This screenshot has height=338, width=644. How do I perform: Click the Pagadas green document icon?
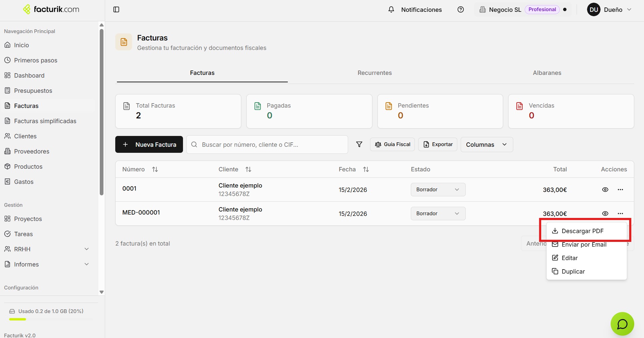pos(258,106)
